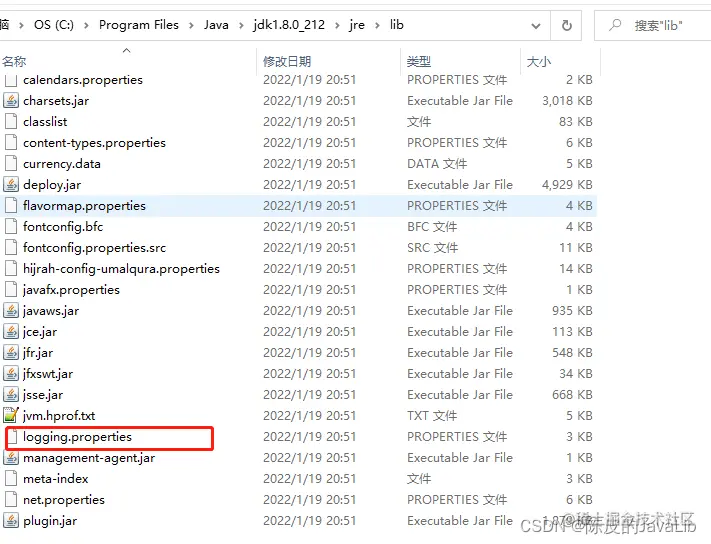Select flavormap.properties file name
The width and height of the screenshot is (711, 544).
(x=84, y=205)
